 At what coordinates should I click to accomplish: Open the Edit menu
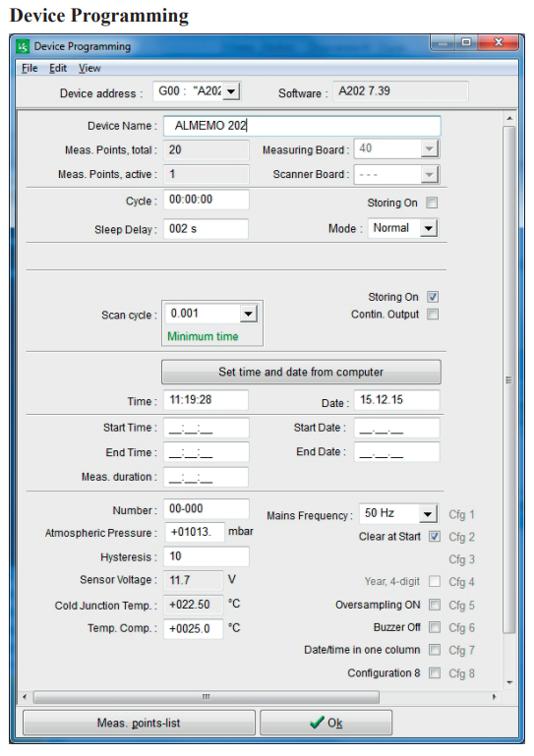click(58, 68)
